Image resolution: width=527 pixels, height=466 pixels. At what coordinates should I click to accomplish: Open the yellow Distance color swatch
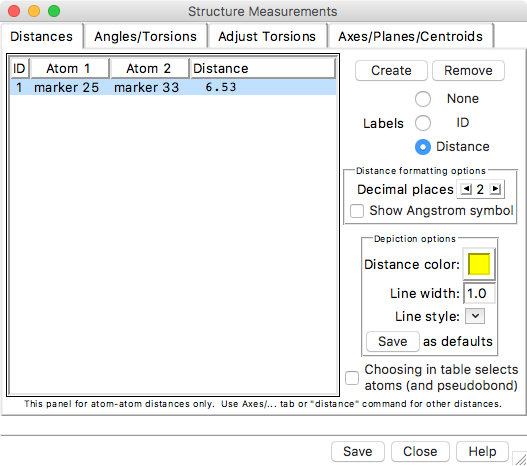[x=479, y=264]
